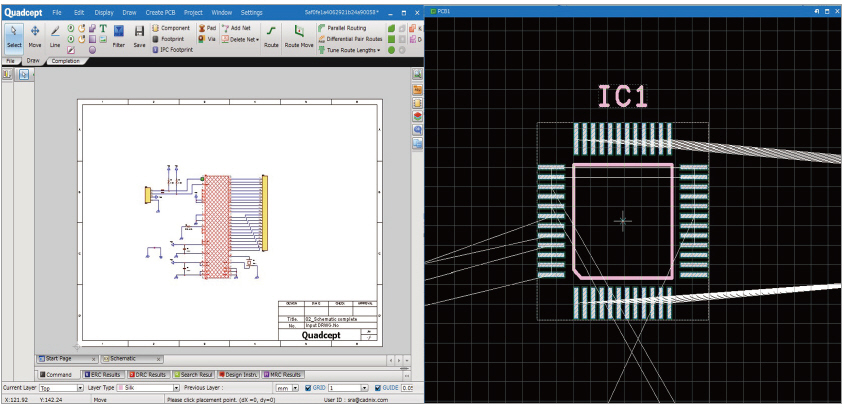Select the Text tool

click(x=103, y=28)
